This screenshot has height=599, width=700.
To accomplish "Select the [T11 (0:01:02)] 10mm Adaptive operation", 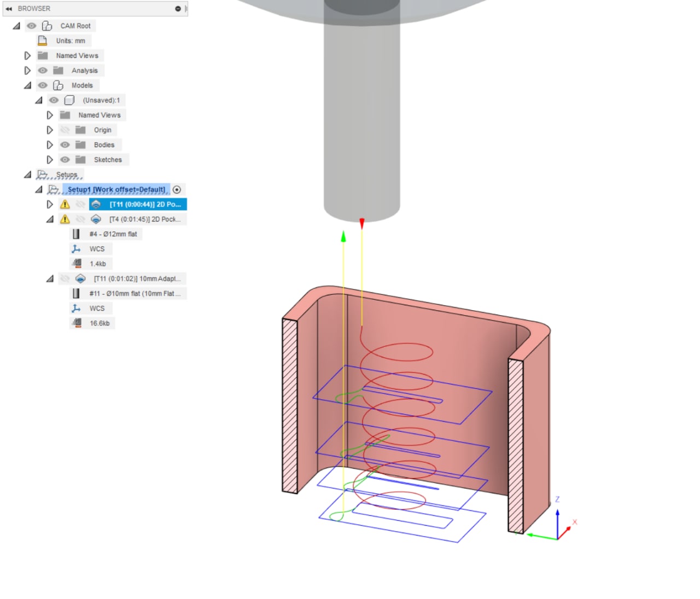I will coord(137,278).
